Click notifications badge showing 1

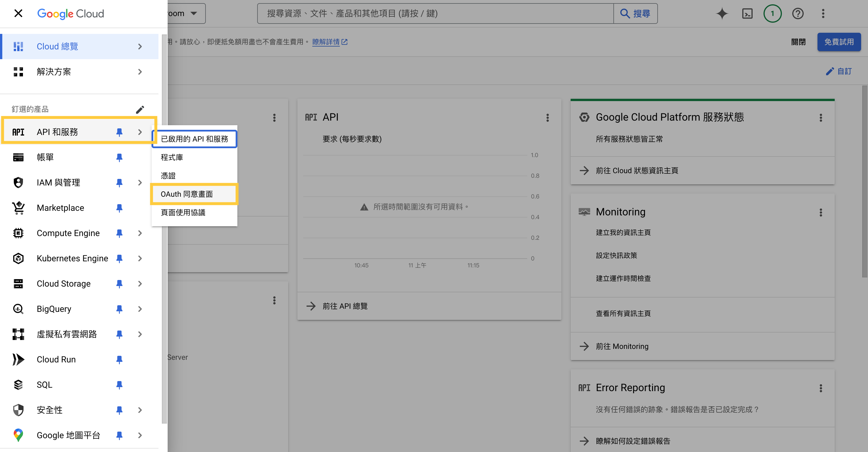click(772, 13)
